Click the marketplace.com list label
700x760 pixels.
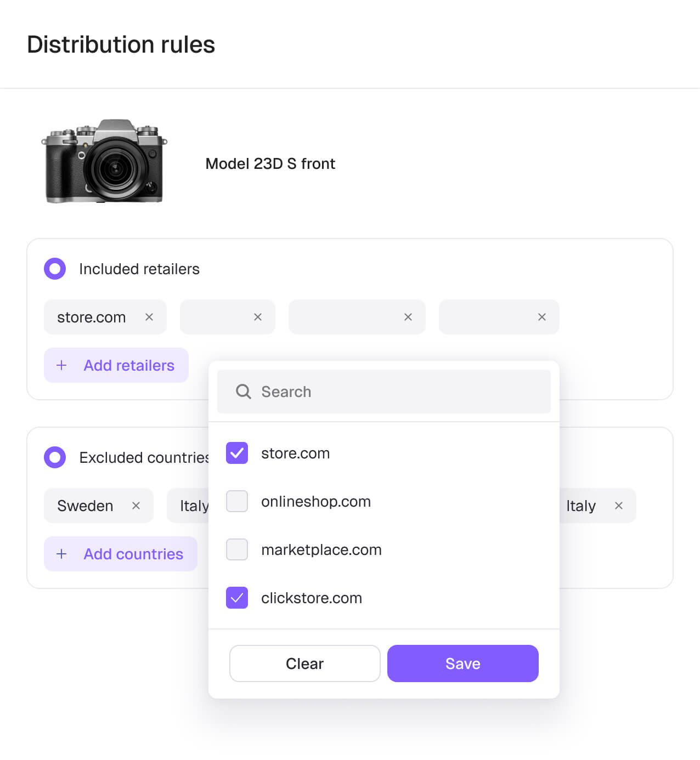tap(321, 550)
